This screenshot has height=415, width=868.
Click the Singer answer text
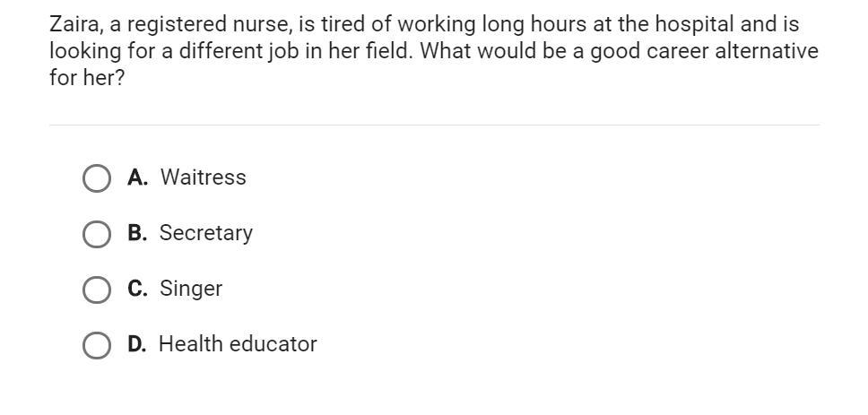[191, 290]
